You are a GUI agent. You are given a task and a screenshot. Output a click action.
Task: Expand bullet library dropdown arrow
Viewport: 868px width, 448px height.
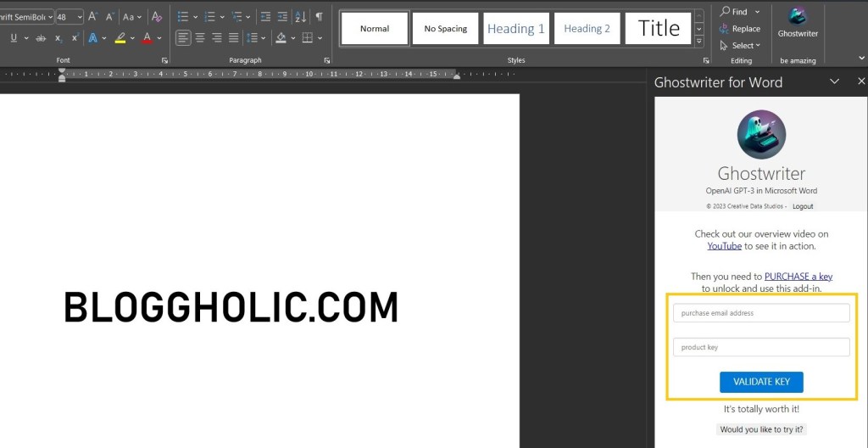pyautogui.click(x=195, y=17)
